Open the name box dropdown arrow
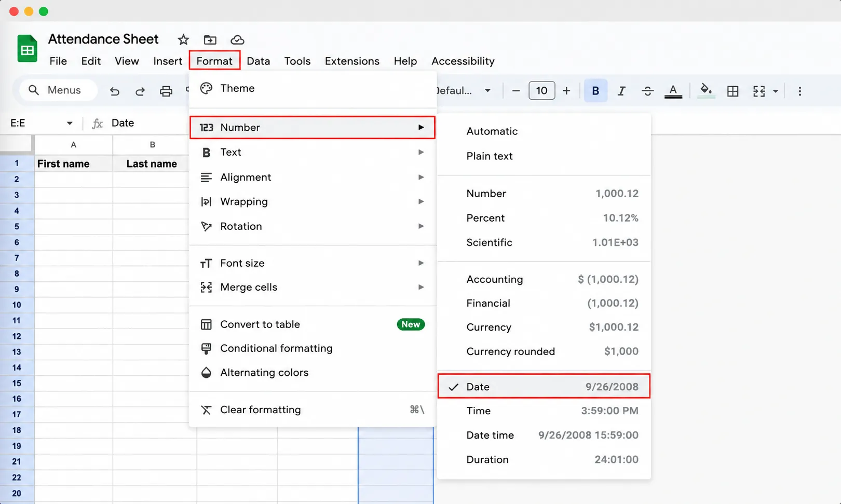 [70, 123]
